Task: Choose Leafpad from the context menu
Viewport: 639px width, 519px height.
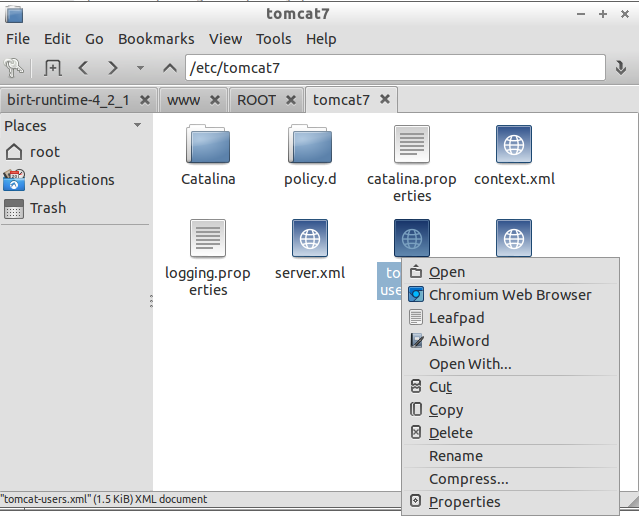Action: [456, 318]
